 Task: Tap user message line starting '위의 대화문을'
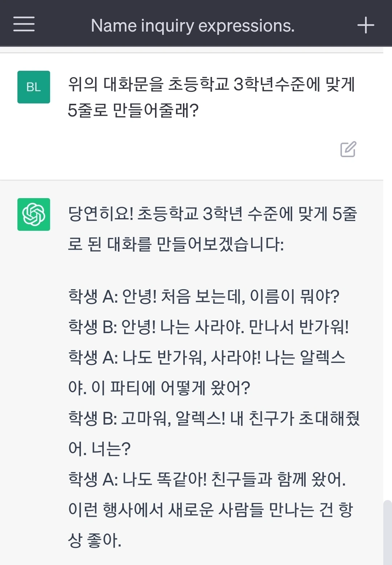pos(212,84)
